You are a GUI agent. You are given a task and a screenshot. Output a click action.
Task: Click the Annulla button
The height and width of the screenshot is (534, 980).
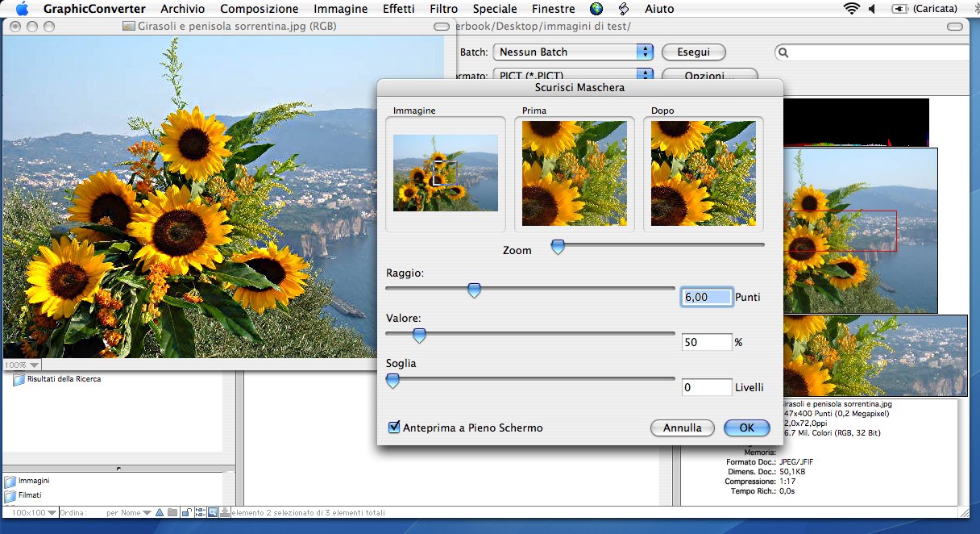coord(682,428)
